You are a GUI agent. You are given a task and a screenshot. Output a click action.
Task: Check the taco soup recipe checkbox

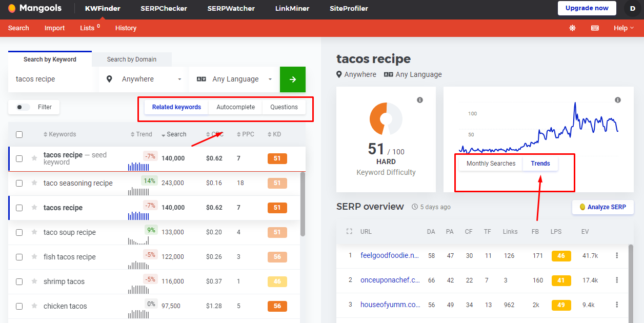pyautogui.click(x=19, y=232)
